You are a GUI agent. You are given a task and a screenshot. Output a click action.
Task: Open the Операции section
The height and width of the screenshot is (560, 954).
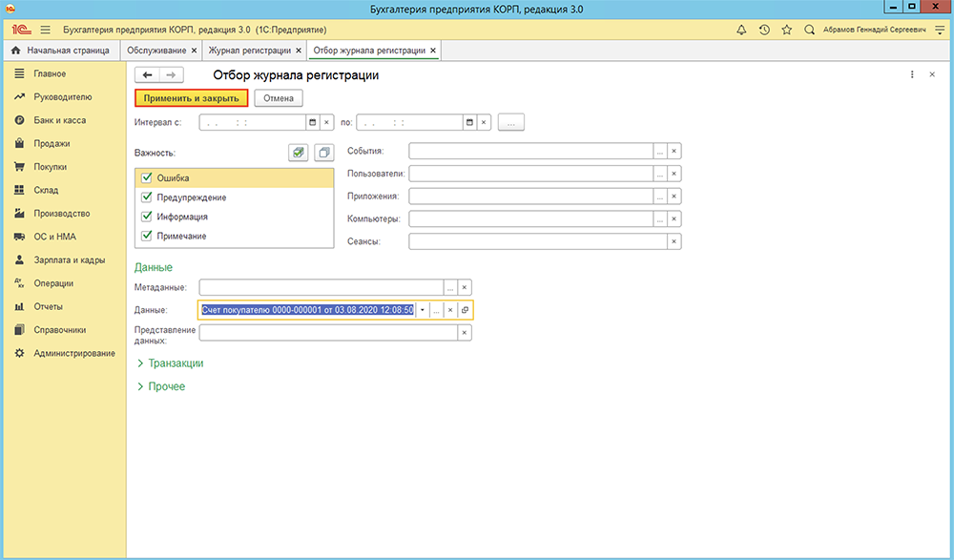pos(53,283)
